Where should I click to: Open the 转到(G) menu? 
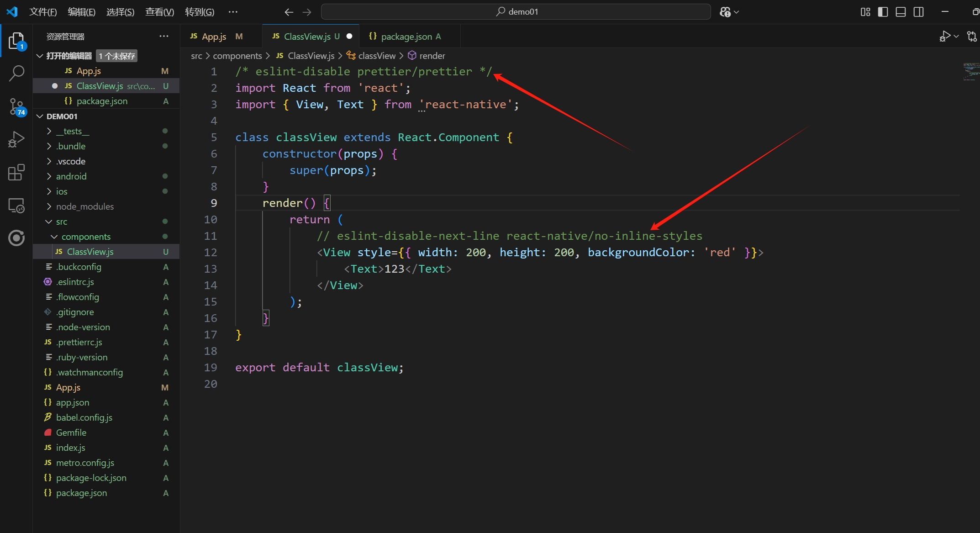tap(200, 12)
